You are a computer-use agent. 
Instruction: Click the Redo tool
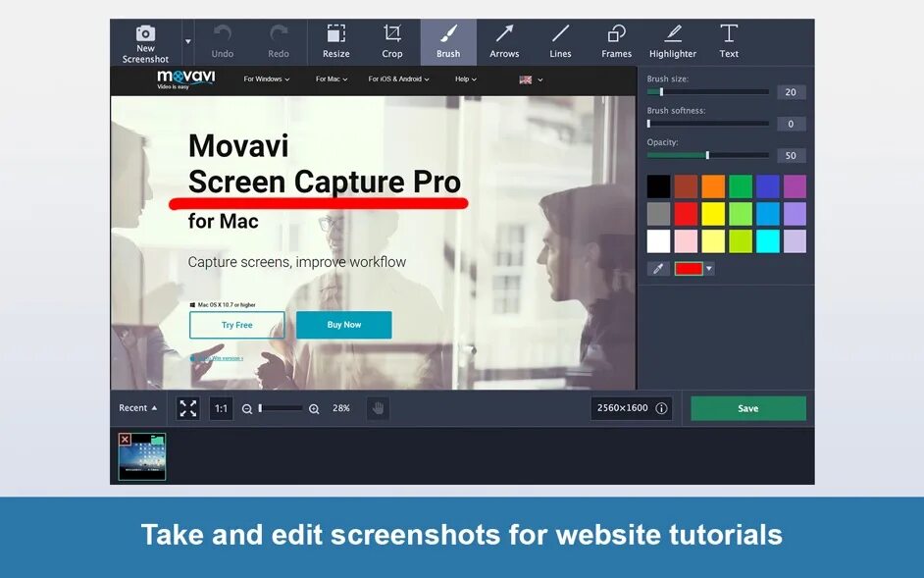(x=279, y=42)
